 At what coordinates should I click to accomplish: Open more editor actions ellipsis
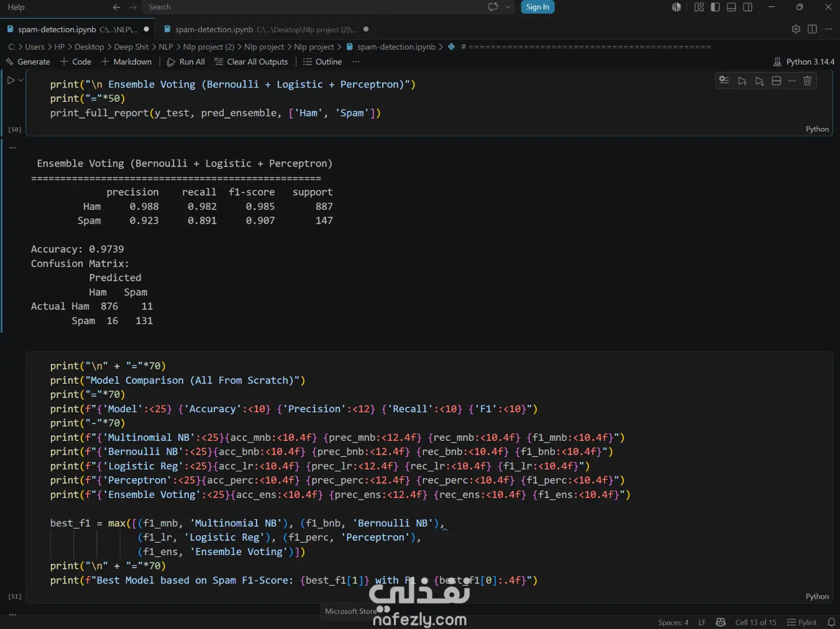click(828, 29)
